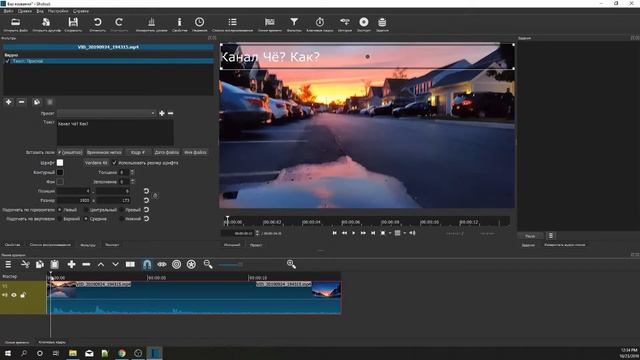This screenshot has width=640, height=360.
Task: Save project with the floppy disk icon
Action: (73, 22)
